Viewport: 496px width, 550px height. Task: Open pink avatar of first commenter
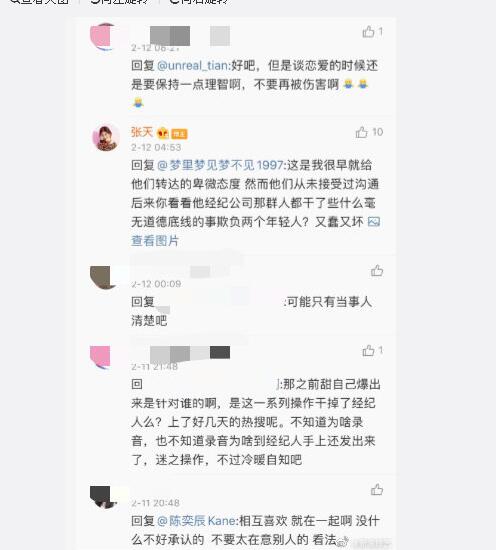103,36
